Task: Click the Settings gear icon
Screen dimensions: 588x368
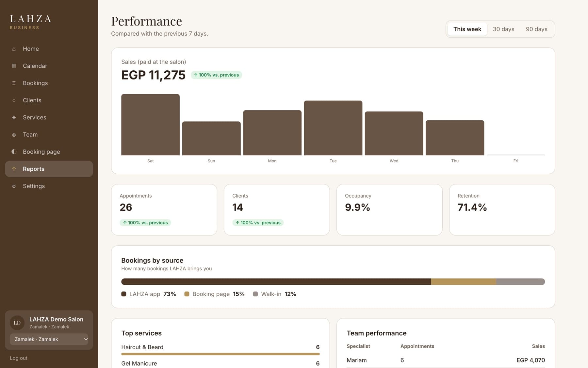Action: click(14, 186)
